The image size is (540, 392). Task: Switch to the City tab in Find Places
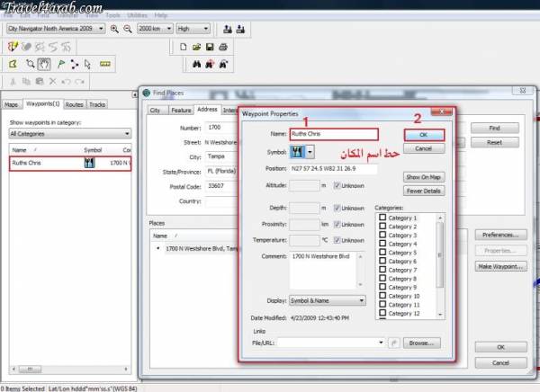(156, 110)
